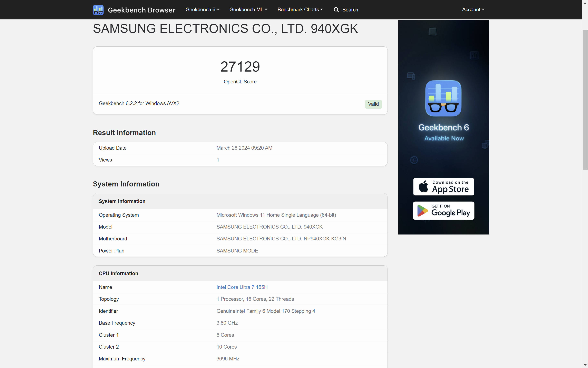Expand the Account dropdown menu
Viewport: 588px width, 368px height.
[x=473, y=9]
